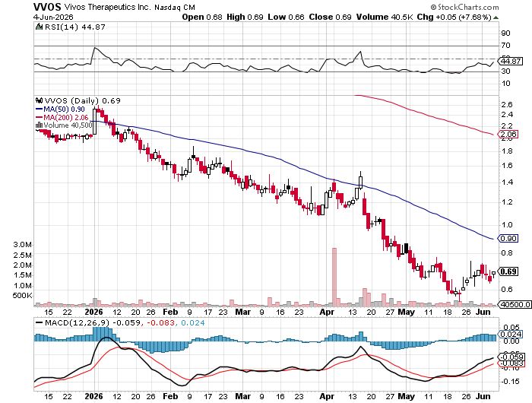The image size is (532, 403).
Task: Click the 40500.0 volume axis tag
Action: click(515, 305)
